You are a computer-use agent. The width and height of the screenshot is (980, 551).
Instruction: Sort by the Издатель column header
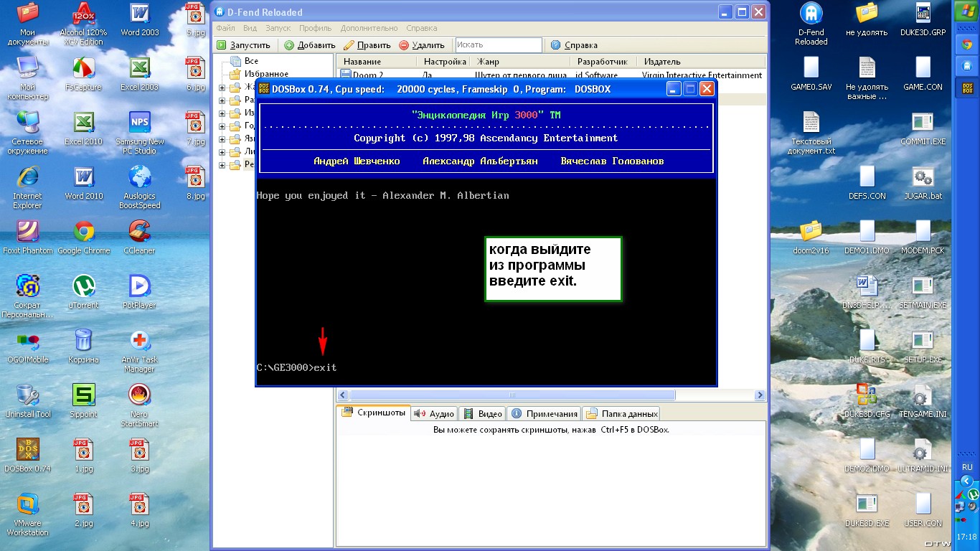701,62
